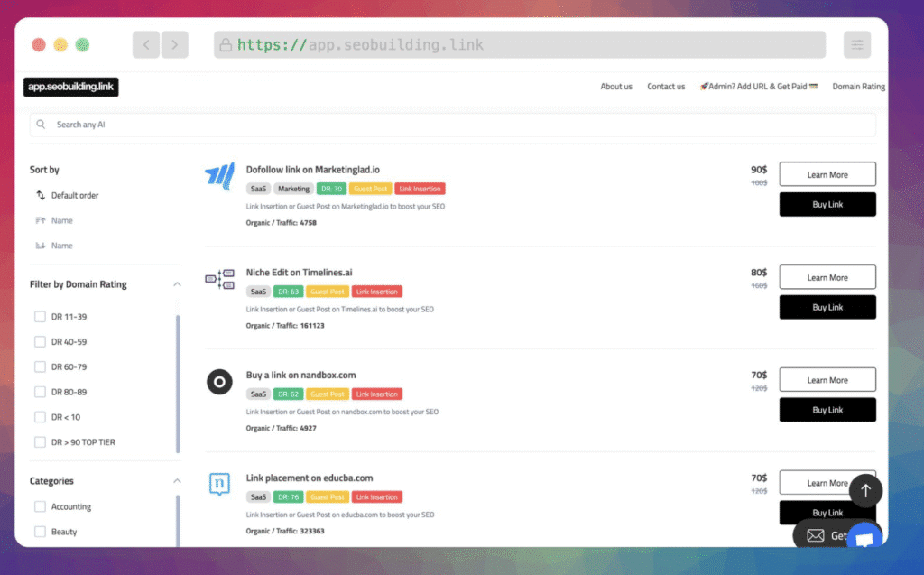
Task: Click Organic / Traffic: 161123 text
Action: 284,326
